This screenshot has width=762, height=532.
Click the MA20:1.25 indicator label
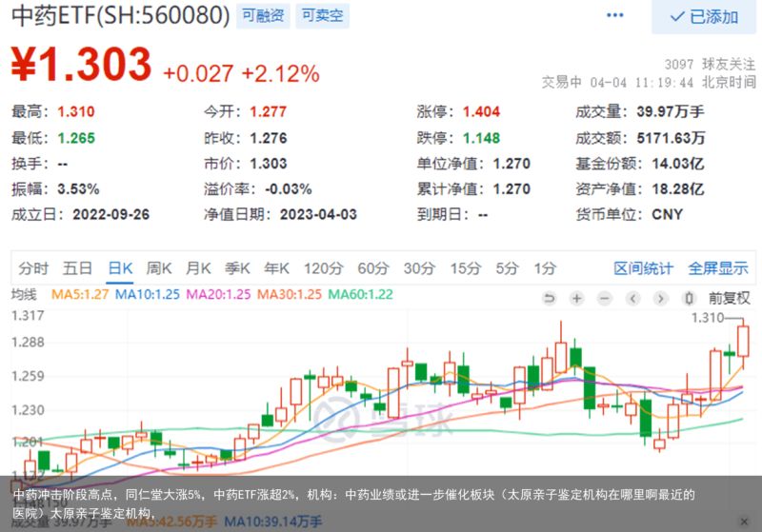point(218,294)
